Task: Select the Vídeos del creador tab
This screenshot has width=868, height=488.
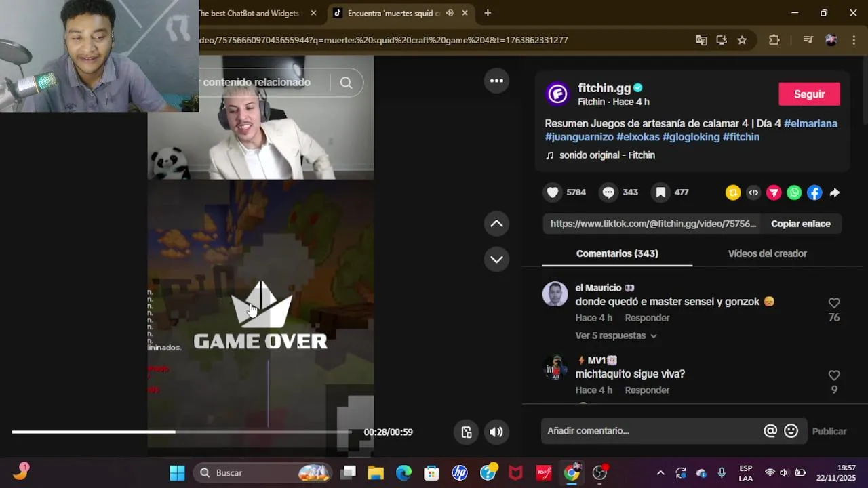Action: 767,253
